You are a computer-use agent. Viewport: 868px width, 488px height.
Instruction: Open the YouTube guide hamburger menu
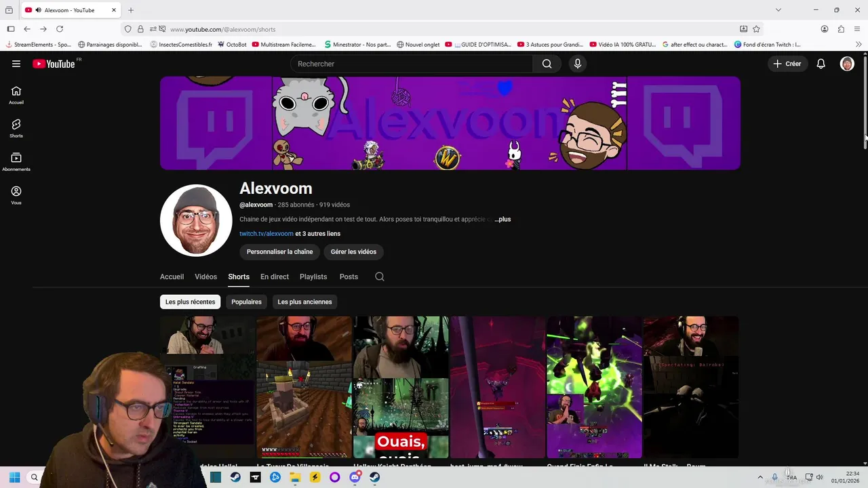(16, 64)
